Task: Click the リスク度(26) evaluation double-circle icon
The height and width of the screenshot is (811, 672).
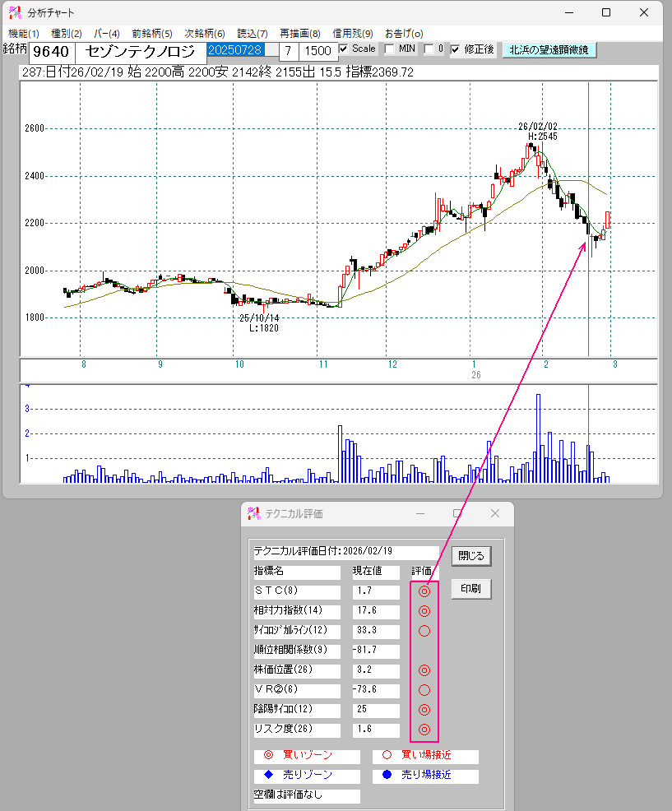Action: [424, 730]
